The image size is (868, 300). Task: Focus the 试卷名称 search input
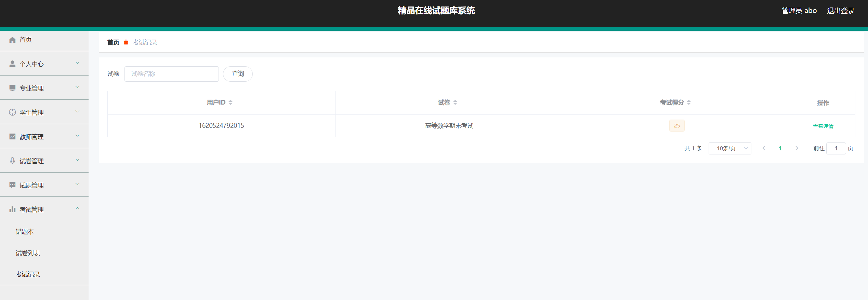172,74
